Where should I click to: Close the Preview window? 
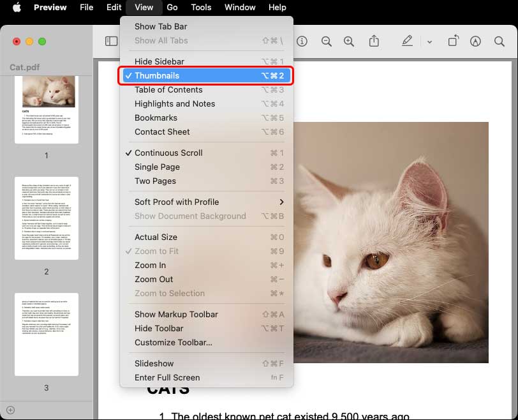coord(17,41)
